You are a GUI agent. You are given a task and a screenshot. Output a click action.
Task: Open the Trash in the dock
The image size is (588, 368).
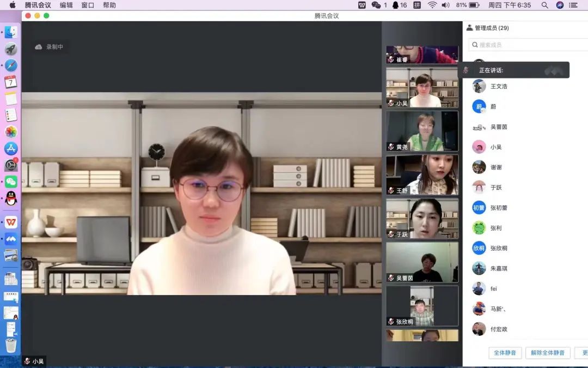[11, 345]
